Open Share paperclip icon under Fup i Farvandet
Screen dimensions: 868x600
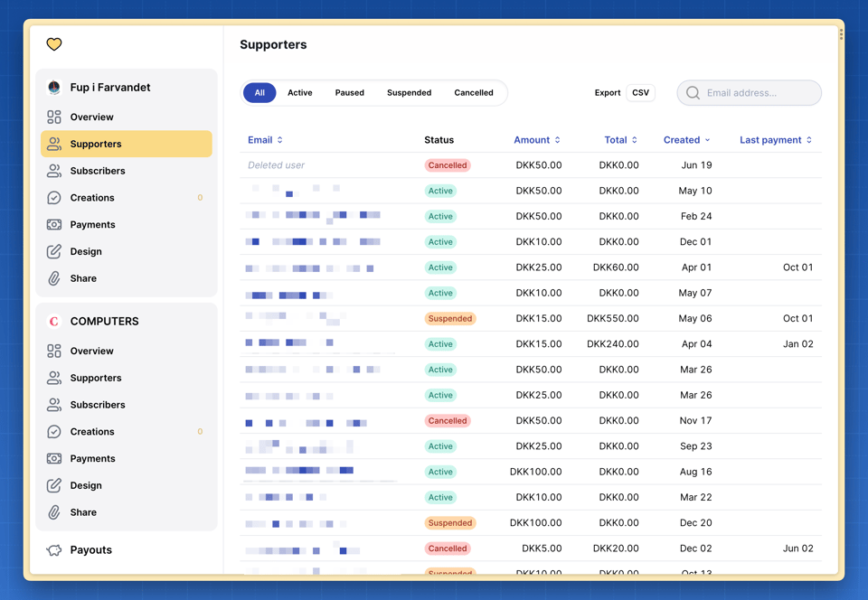coord(53,278)
